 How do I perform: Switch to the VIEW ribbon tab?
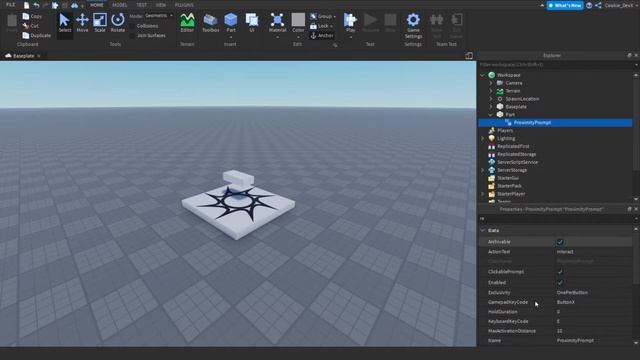161,5
